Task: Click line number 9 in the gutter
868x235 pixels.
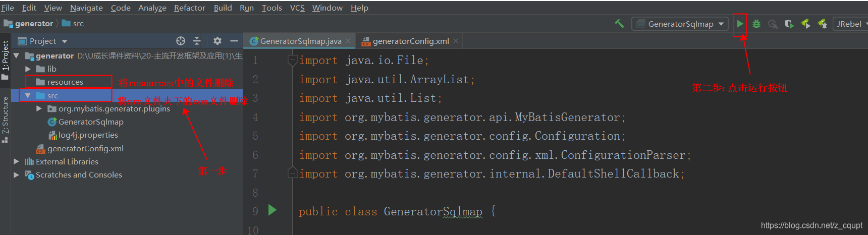Action: pyautogui.click(x=255, y=211)
